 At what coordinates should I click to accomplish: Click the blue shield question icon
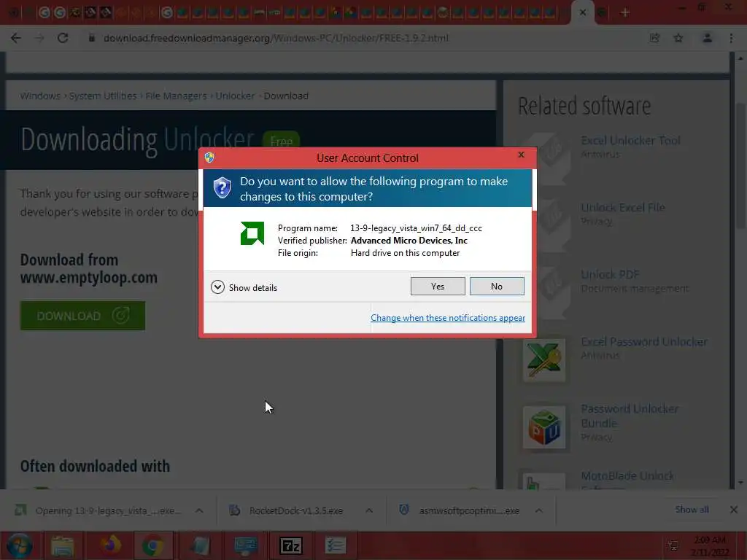pos(222,188)
